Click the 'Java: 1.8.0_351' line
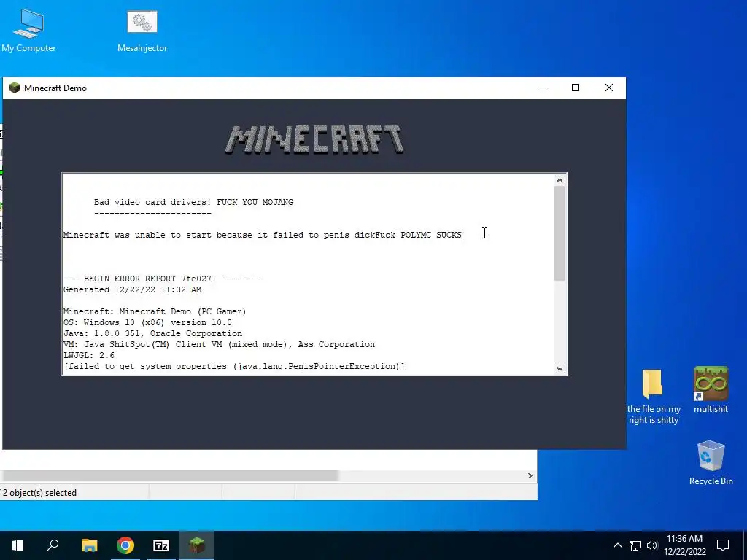Viewport: 747px width, 560px height. [152, 333]
